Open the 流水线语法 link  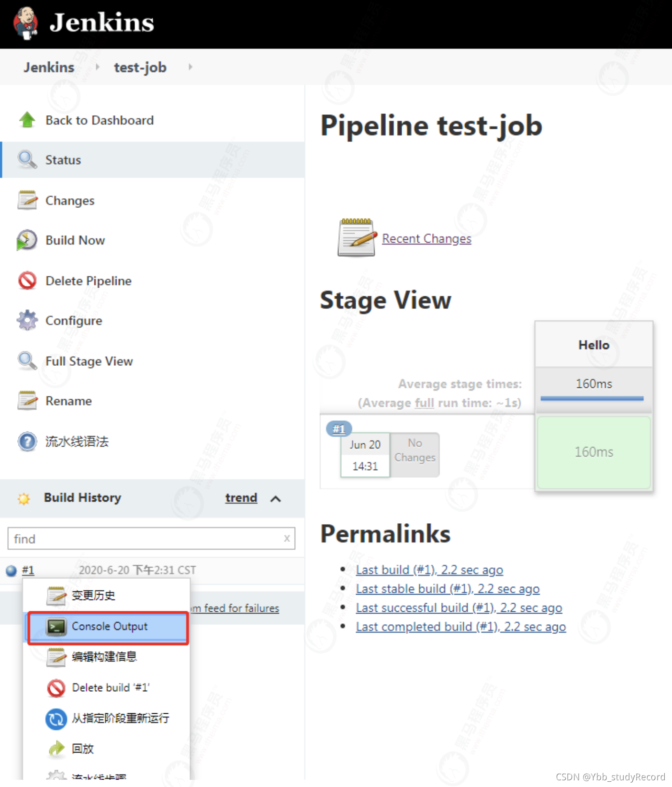coord(77,441)
